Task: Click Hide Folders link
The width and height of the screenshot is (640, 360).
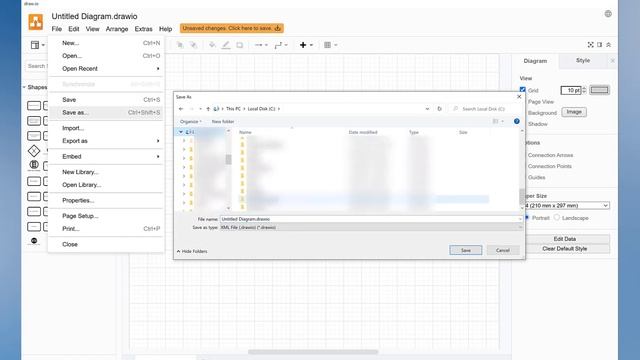Action: pos(192,251)
